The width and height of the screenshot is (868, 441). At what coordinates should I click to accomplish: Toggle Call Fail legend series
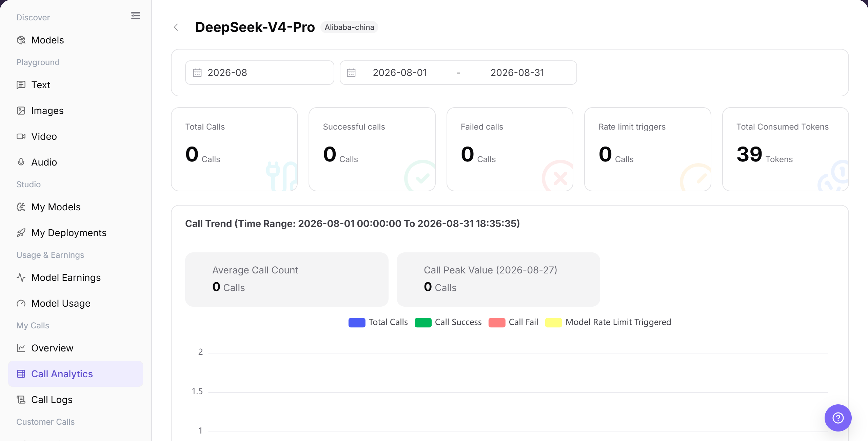[x=513, y=322]
